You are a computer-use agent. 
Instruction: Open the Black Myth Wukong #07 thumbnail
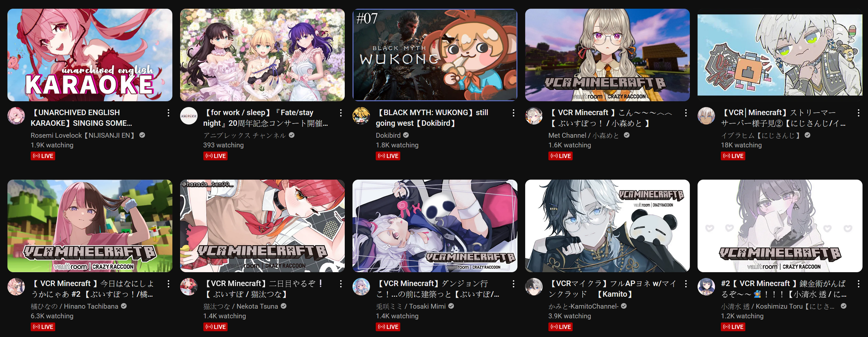point(435,55)
